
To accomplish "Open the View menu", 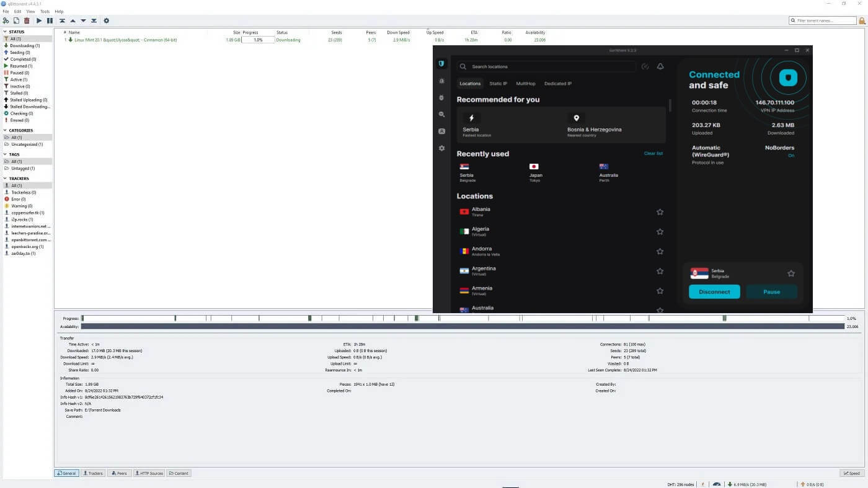I will point(30,11).
